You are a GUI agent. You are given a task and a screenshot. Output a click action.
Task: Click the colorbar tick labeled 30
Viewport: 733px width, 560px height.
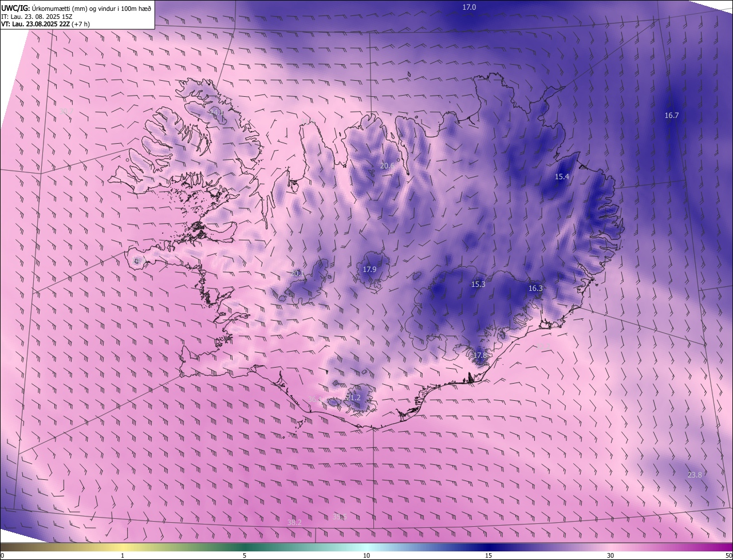click(610, 555)
